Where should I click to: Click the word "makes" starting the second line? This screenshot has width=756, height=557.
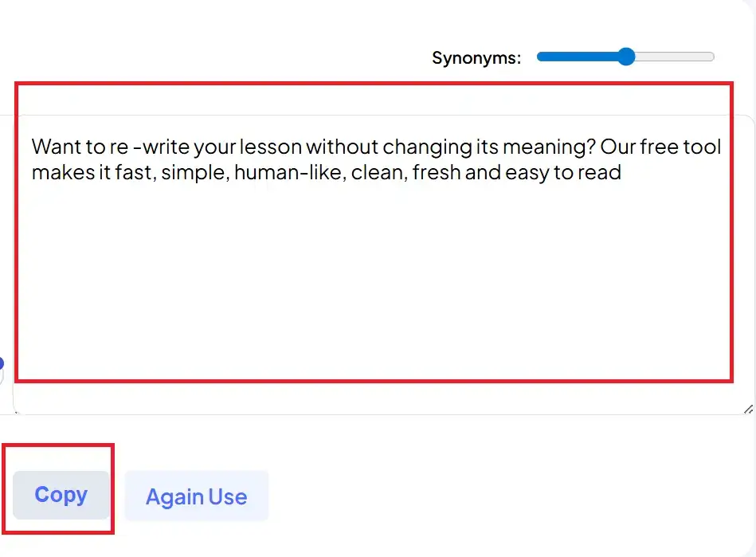tap(57, 172)
